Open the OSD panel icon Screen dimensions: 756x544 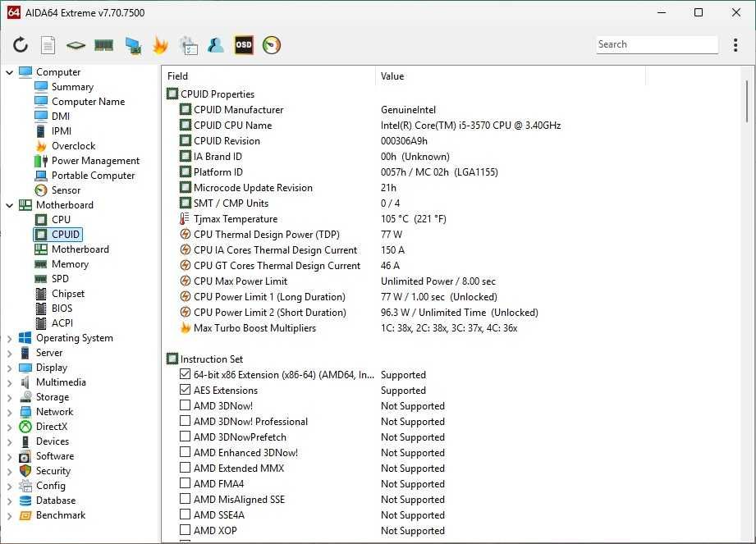coord(244,45)
